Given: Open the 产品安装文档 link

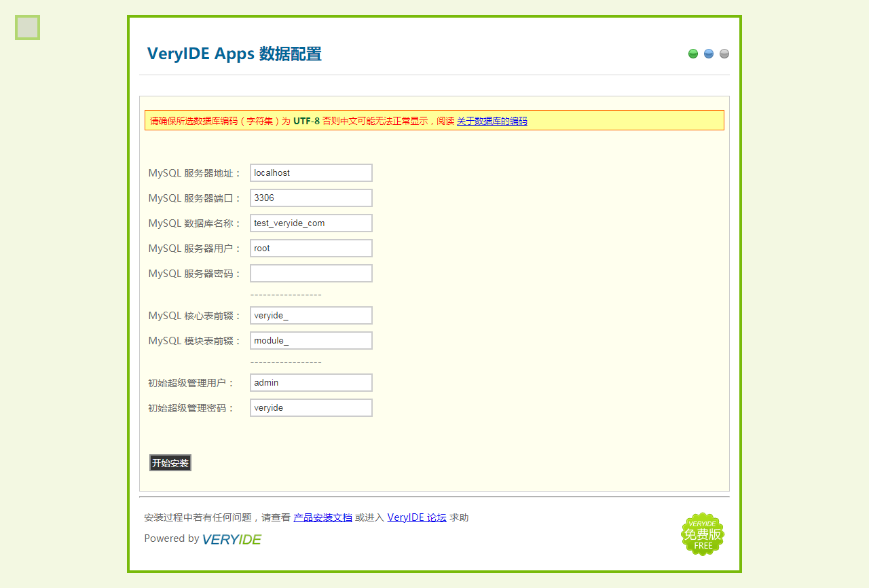Looking at the screenshot, I should 322,517.
